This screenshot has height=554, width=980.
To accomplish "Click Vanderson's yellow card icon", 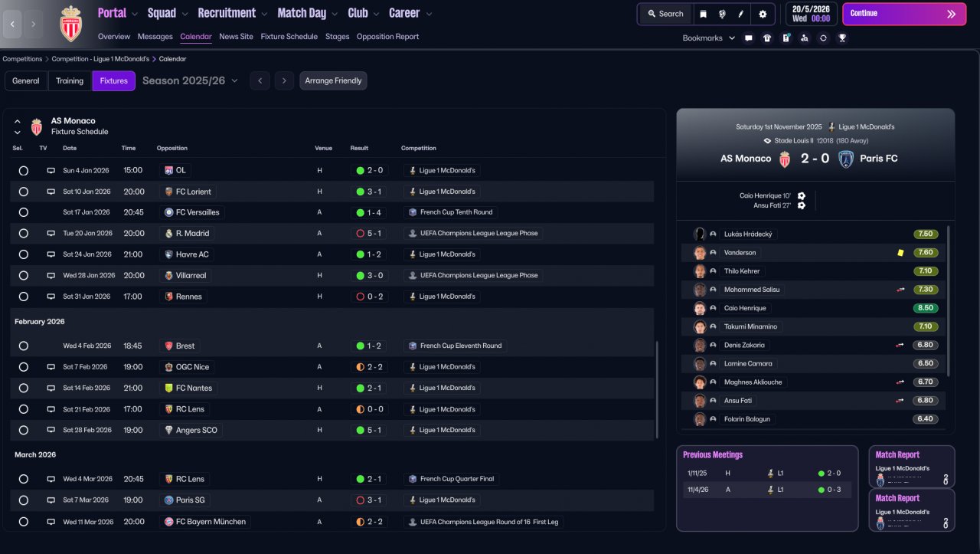I will [x=901, y=253].
